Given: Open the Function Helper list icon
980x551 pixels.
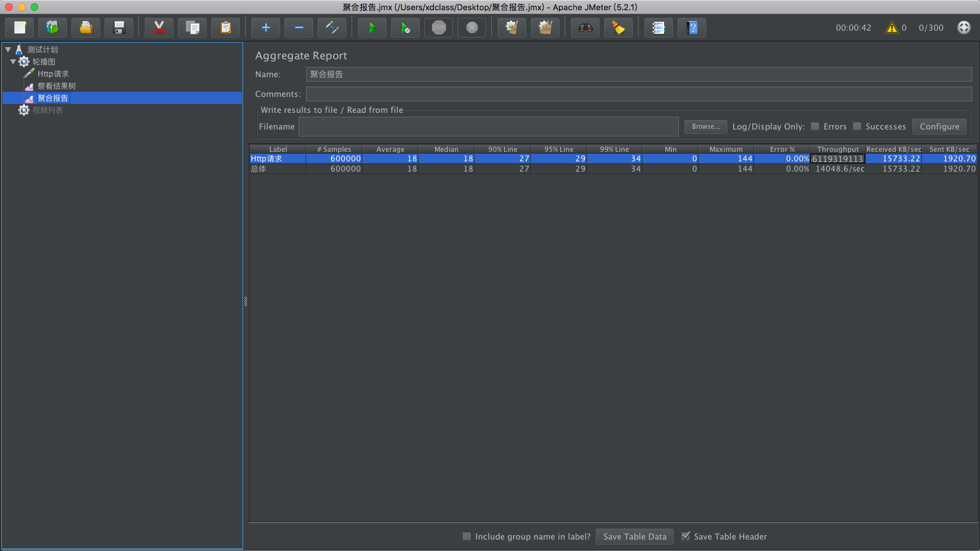Looking at the screenshot, I should 658,27.
